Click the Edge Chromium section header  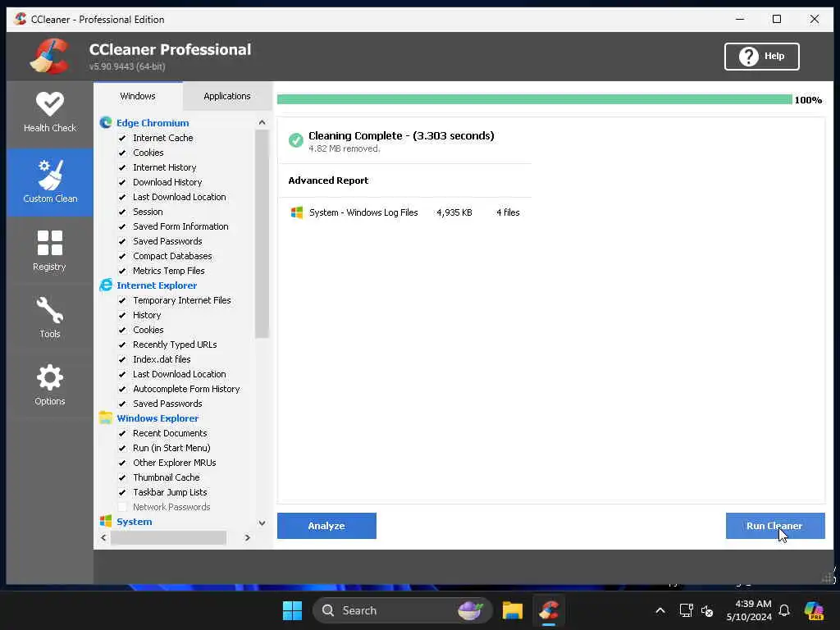point(153,123)
